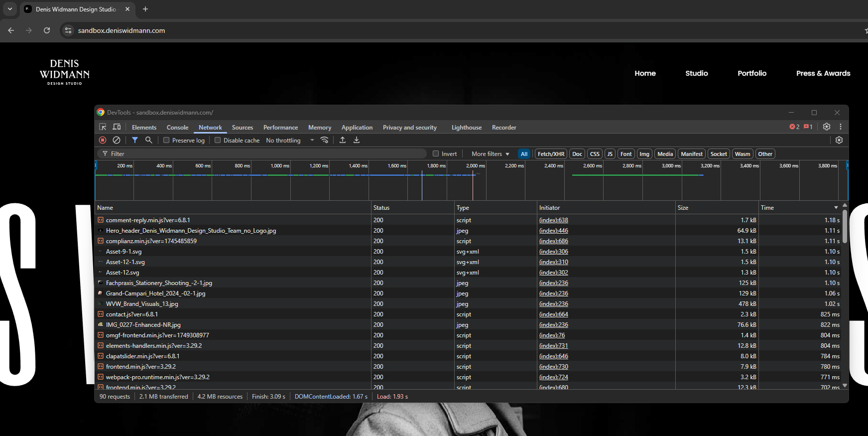
Task: Filter requests by Manifest
Action: pyautogui.click(x=692, y=154)
